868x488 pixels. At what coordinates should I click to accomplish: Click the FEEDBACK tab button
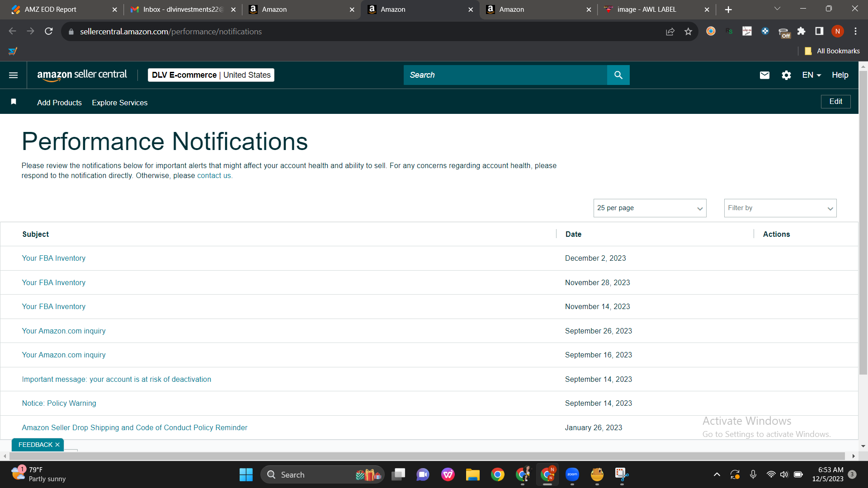35,445
